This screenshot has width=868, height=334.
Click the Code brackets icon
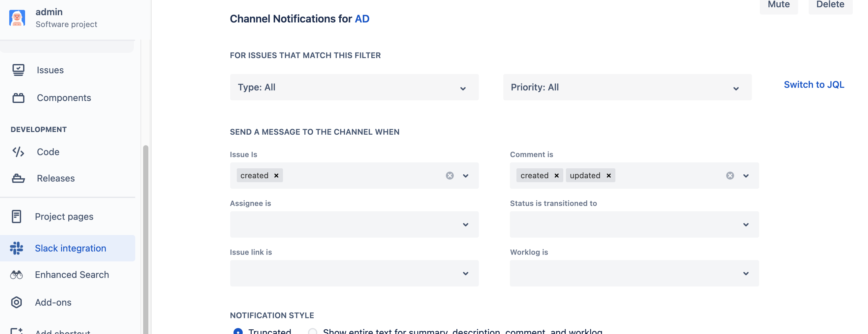(x=18, y=152)
